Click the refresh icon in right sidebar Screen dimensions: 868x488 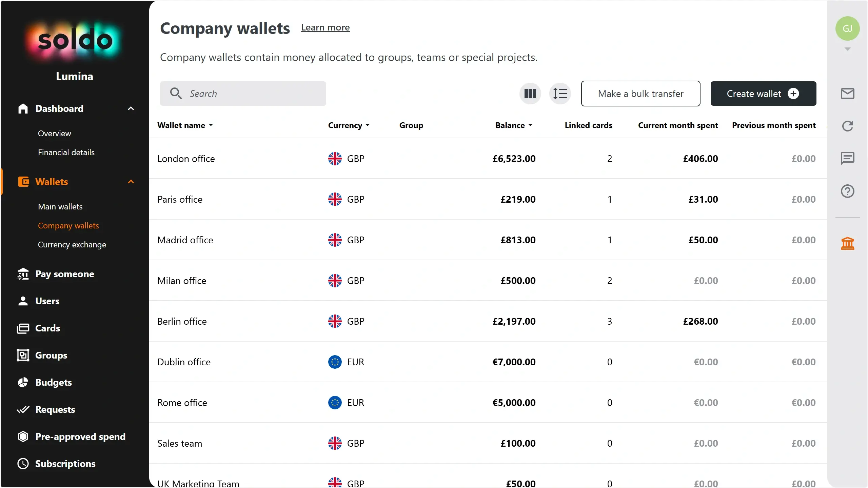847,126
